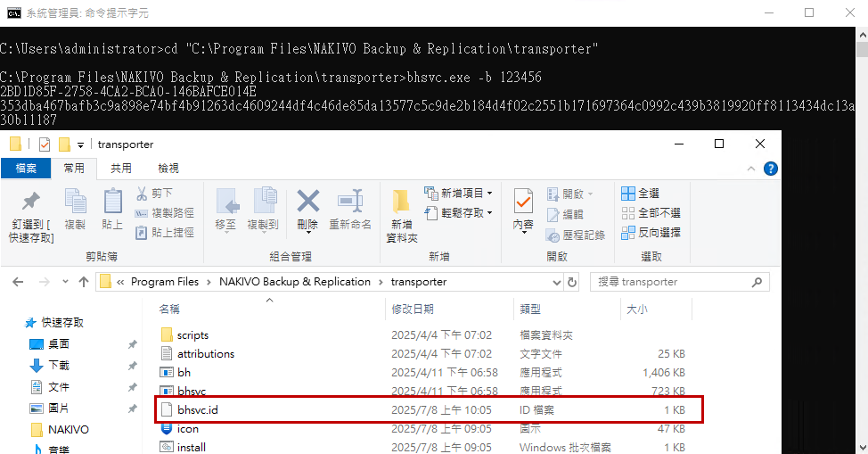Open 歷程記錄 history
This screenshot has width=868, height=454.
click(576, 235)
